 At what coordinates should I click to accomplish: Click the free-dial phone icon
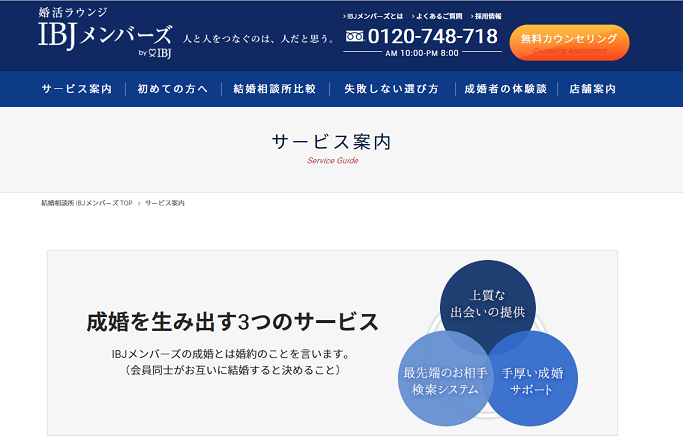click(355, 37)
